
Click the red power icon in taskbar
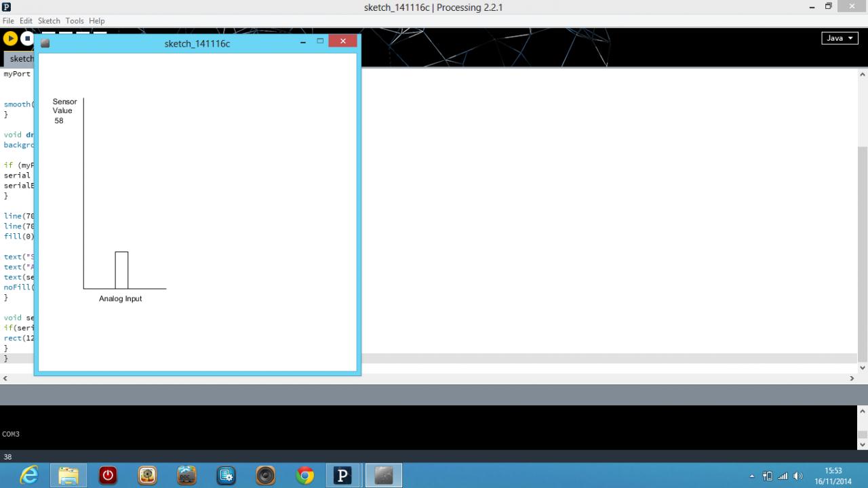108,476
